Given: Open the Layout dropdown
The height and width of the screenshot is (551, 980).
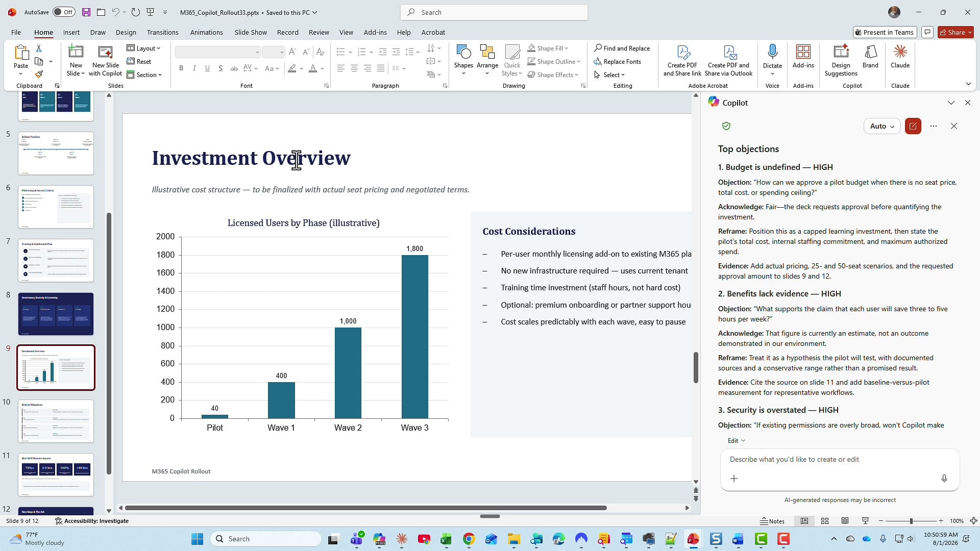Looking at the screenshot, I should click(143, 48).
